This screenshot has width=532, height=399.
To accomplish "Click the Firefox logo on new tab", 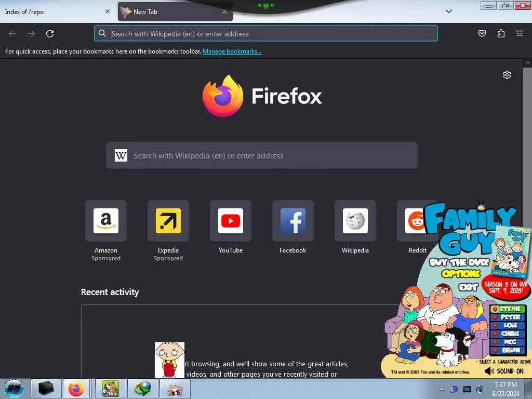I will [222, 96].
